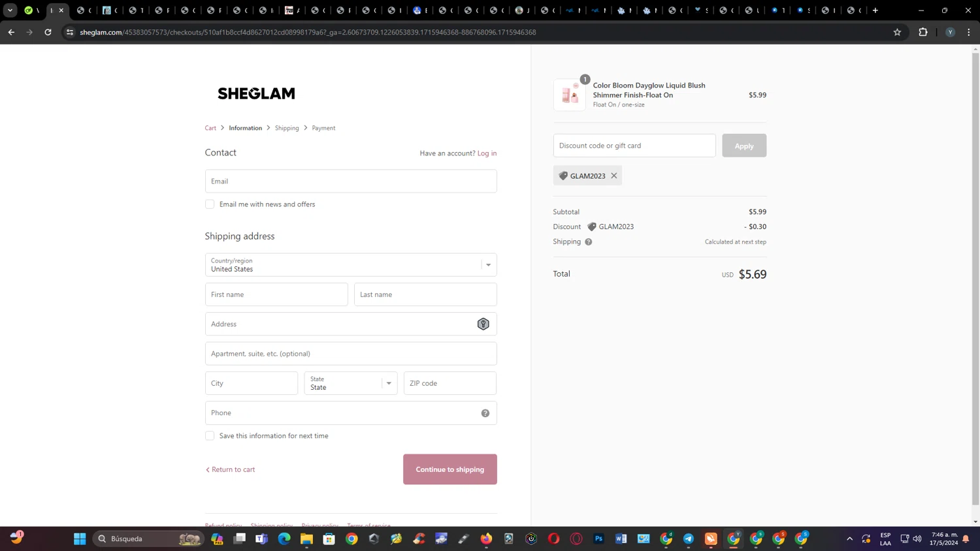This screenshot has width=980, height=551.
Task: Focus the City field
Action: coord(252,383)
